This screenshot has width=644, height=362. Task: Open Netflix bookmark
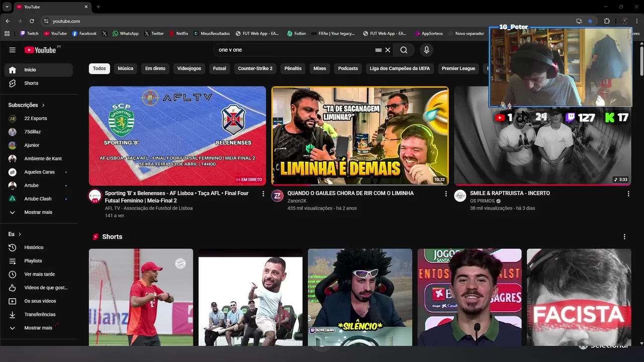[x=179, y=34]
